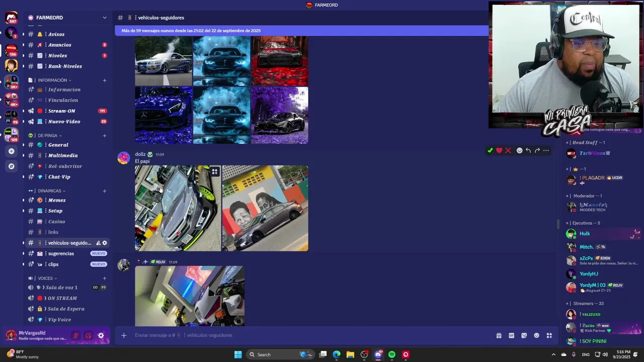
Task: Open Memes channel
Action: click(67, 200)
